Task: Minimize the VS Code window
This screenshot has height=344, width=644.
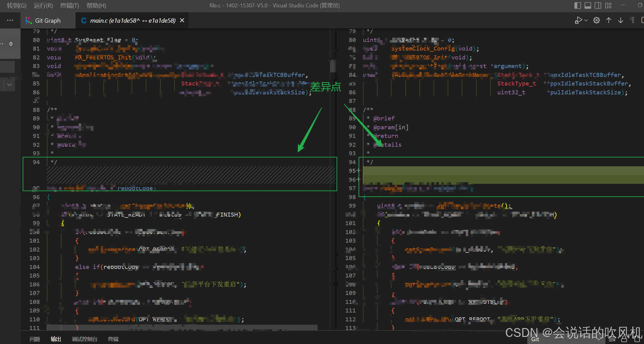Action: (623, 5)
